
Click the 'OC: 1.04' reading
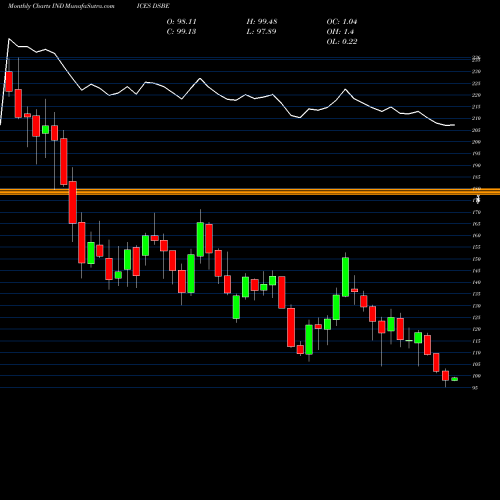342,22
